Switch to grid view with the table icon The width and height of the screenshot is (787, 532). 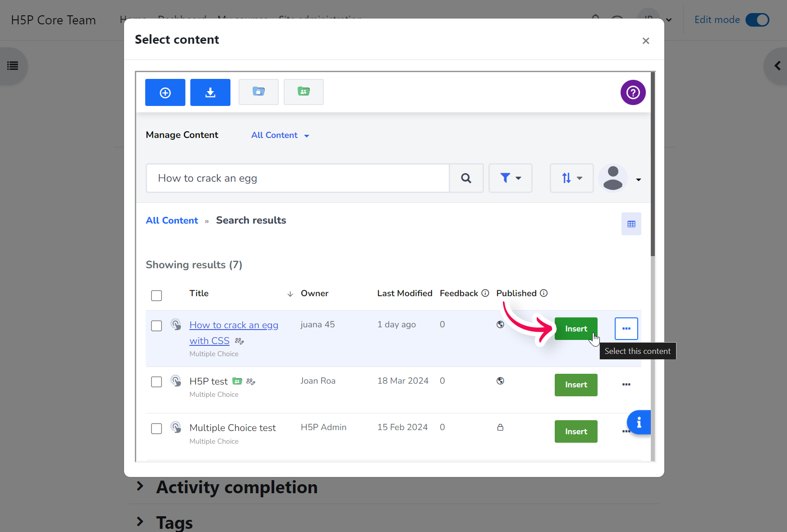pyautogui.click(x=631, y=224)
